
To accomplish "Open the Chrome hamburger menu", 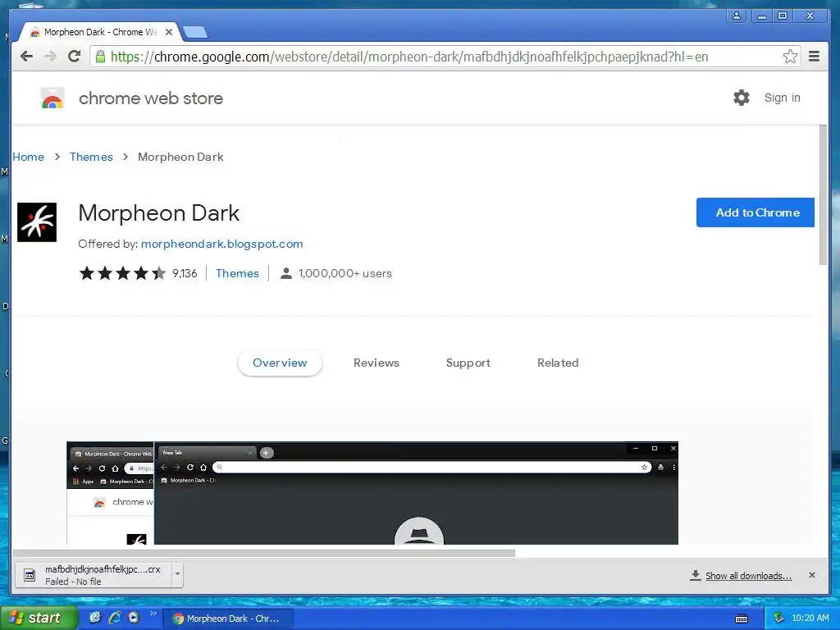I will (x=815, y=57).
